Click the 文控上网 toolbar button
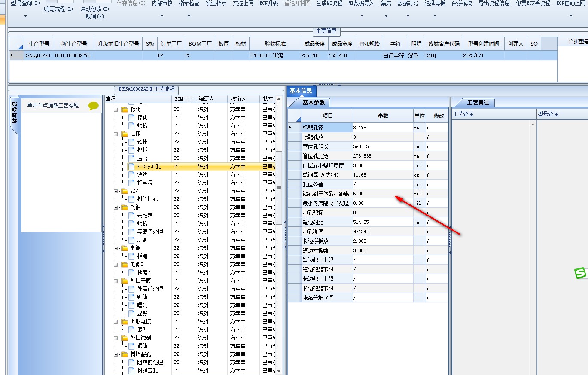 point(244,3)
